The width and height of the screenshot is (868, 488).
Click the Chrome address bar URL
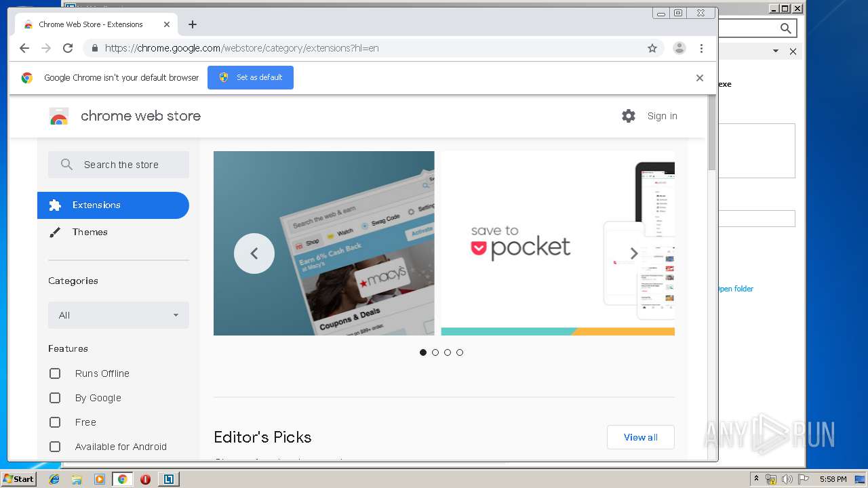coord(241,48)
